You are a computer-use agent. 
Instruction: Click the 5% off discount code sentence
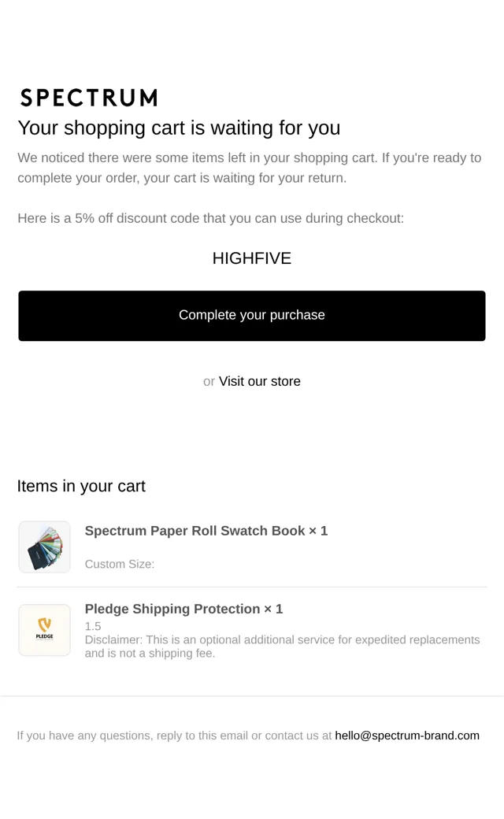[210, 218]
